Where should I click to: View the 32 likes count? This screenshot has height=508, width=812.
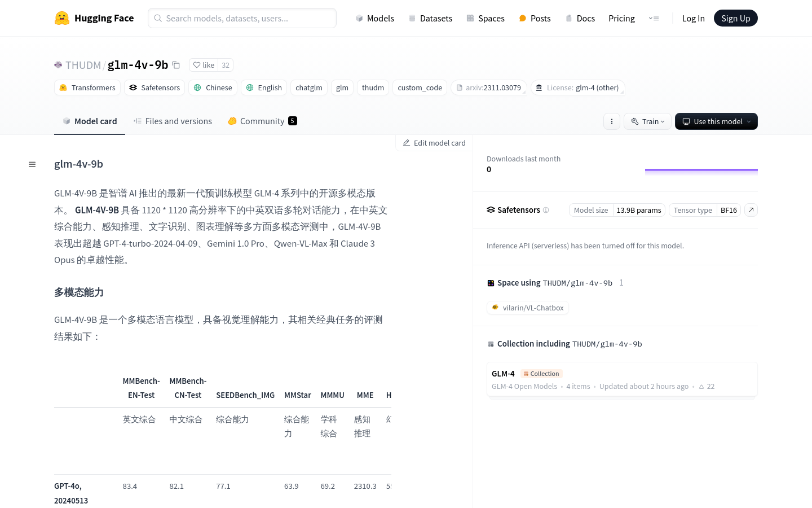coord(226,65)
